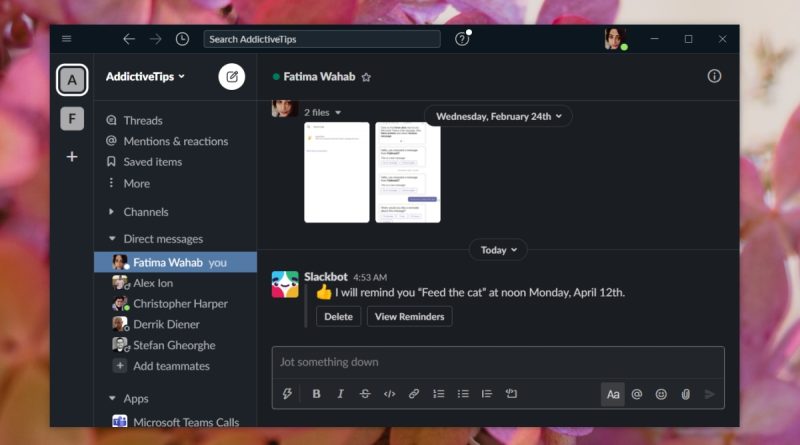800x445 pixels.
Task: Click the 4:53 AM message timestamp
Action: click(x=370, y=278)
